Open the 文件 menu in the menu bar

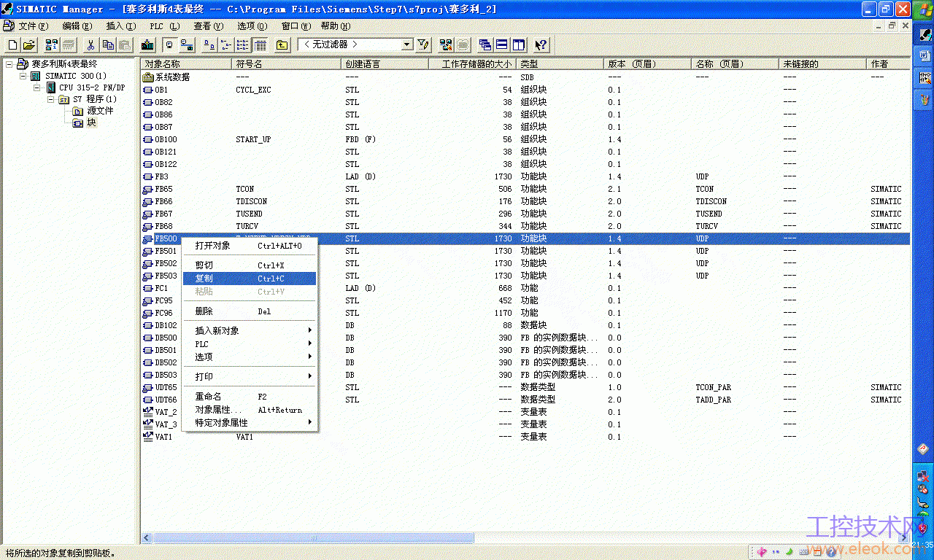pyautogui.click(x=33, y=26)
